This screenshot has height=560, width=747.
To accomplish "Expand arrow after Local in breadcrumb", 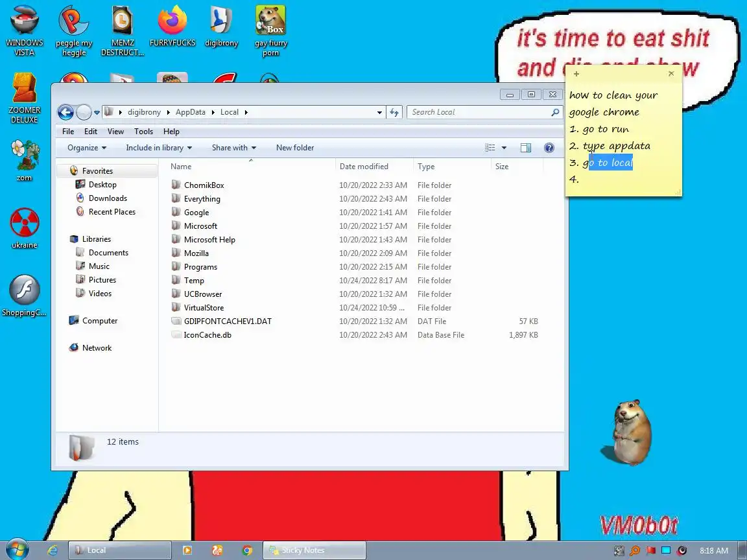I will (246, 112).
